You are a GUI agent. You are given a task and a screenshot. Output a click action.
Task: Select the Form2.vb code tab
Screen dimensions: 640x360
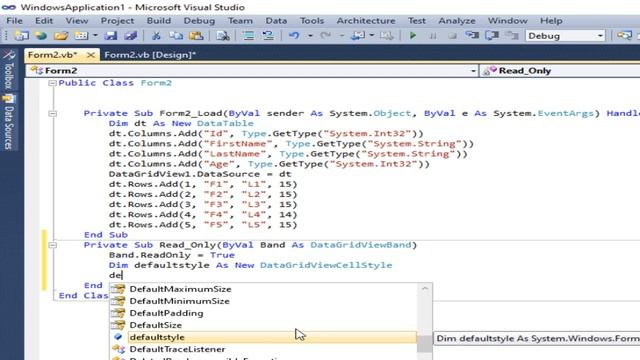pos(53,55)
